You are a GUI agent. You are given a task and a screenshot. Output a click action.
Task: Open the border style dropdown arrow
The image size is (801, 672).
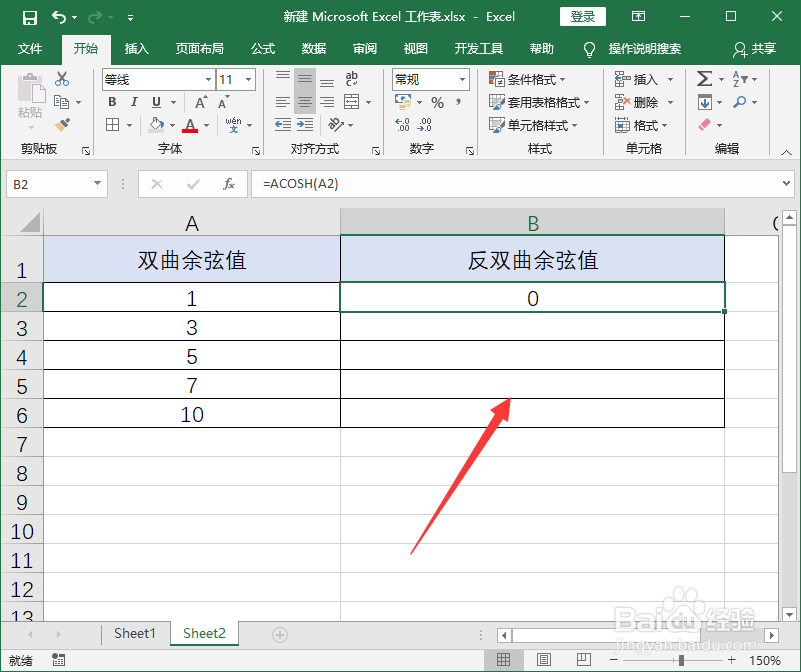pyautogui.click(x=128, y=124)
